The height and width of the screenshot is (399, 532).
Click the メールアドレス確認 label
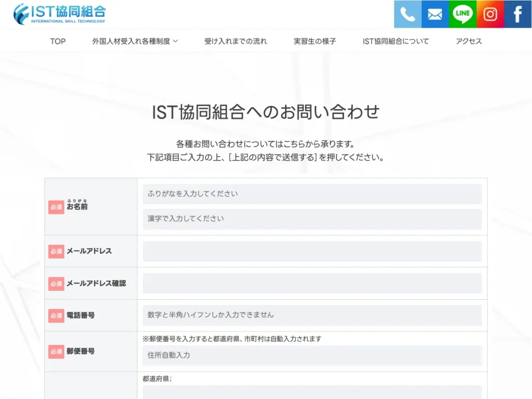point(96,284)
